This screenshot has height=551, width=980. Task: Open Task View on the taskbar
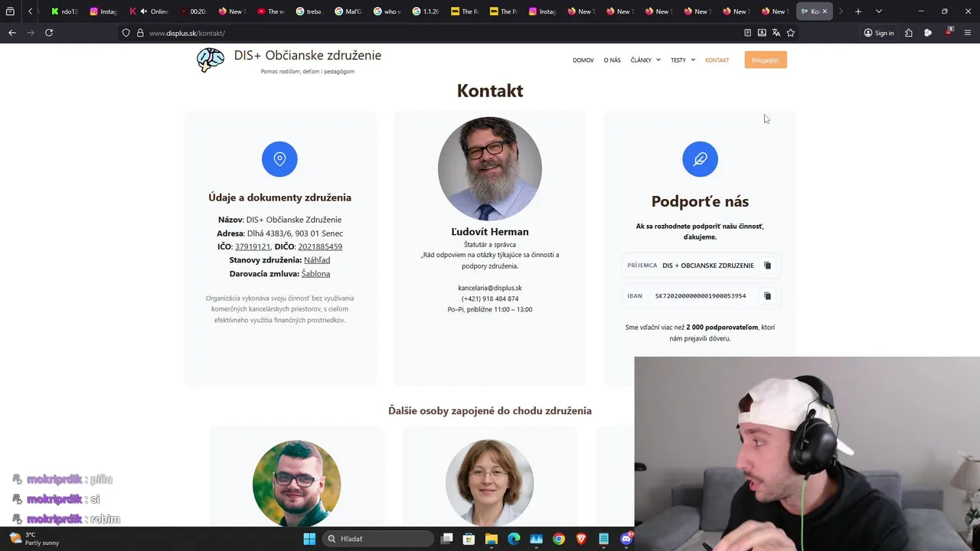click(x=447, y=539)
